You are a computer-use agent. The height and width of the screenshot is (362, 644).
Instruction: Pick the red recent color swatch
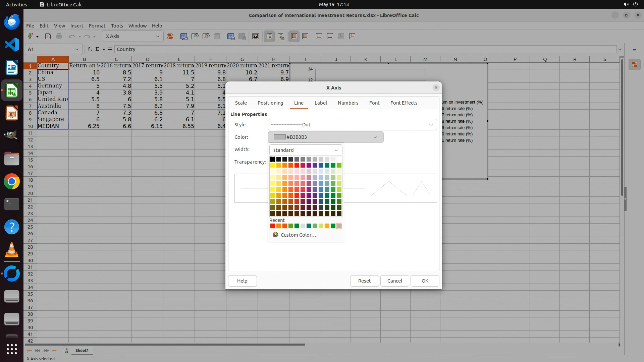pos(272,226)
